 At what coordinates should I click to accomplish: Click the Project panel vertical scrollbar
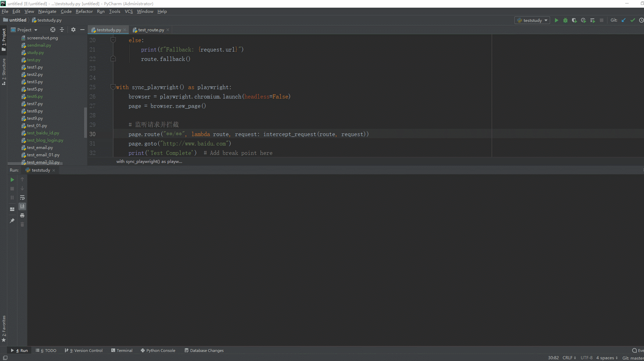point(85,122)
